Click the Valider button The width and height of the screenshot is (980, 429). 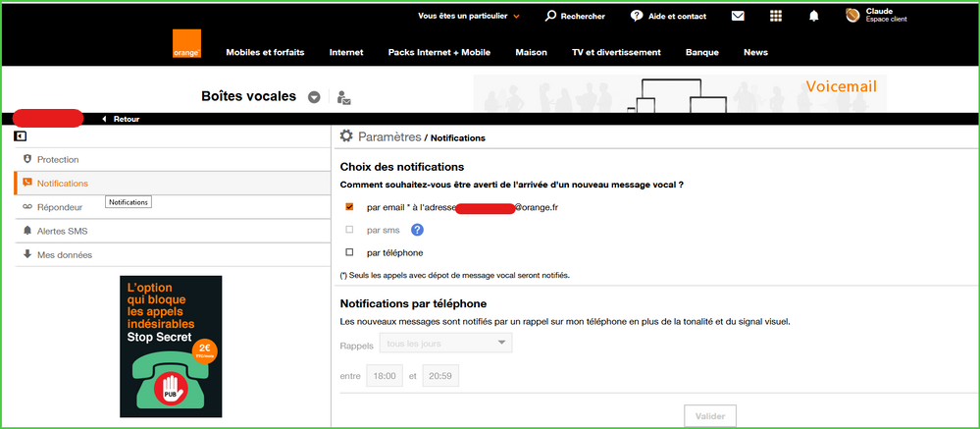(x=710, y=416)
